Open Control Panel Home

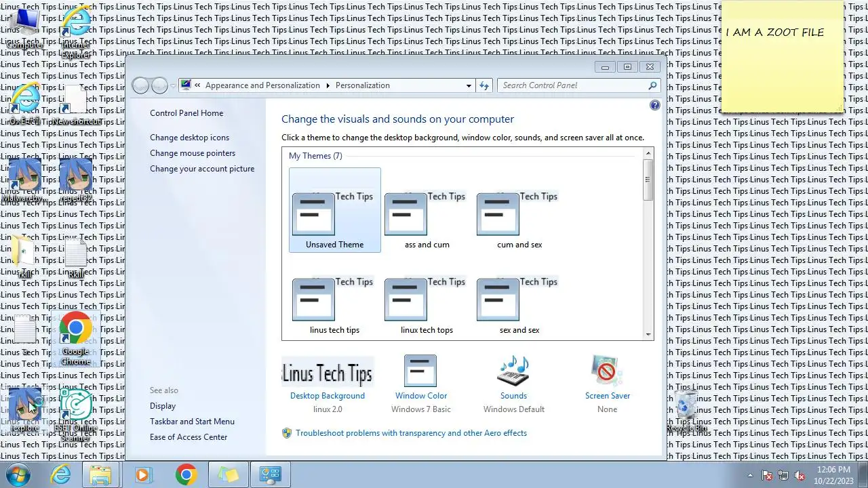[x=186, y=113]
